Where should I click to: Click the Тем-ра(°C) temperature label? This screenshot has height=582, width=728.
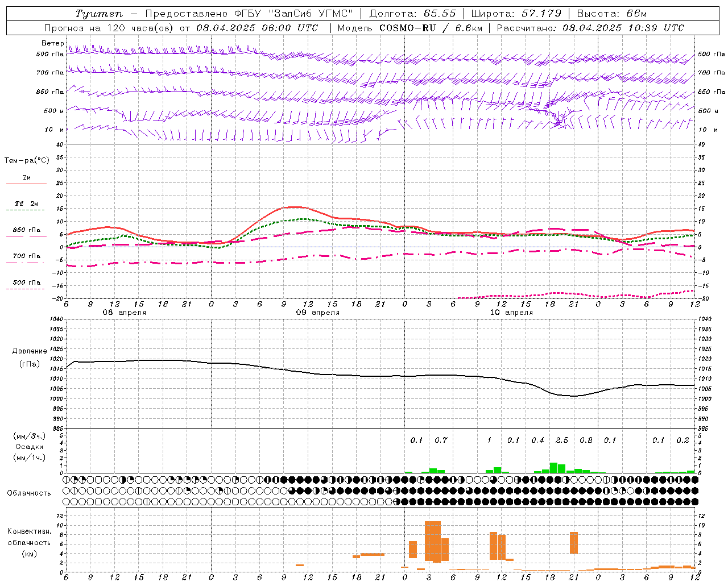(x=27, y=161)
